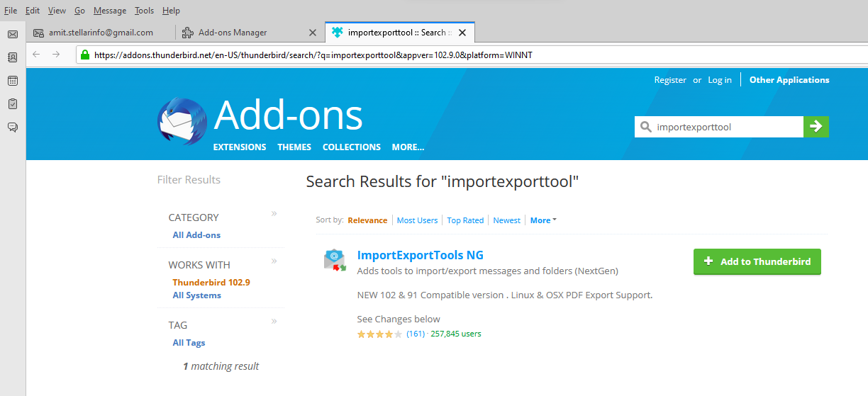Open the Calendar sidebar icon
This screenshot has height=396, width=868.
[x=13, y=81]
